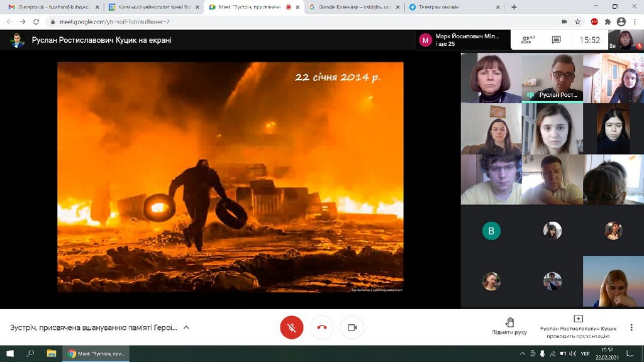Open the Windows taskbar search
The width and height of the screenshot is (644, 362).
click(x=30, y=354)
